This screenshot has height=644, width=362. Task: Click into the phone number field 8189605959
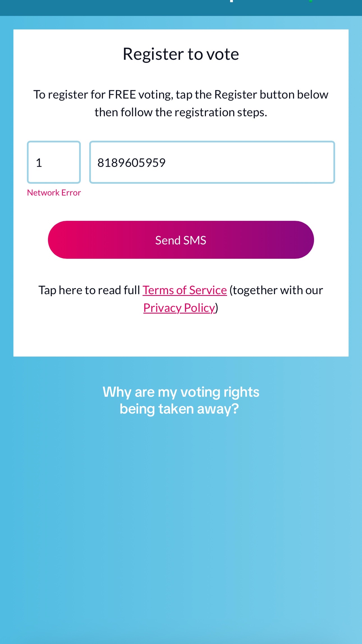point(212,162)
